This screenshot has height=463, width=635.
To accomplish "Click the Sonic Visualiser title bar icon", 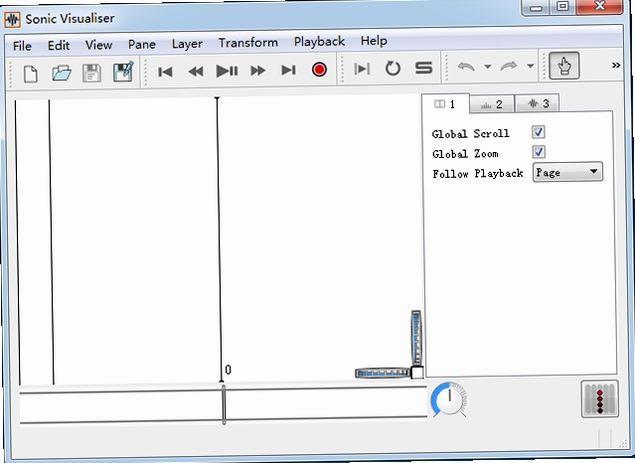I will [13, 20].
